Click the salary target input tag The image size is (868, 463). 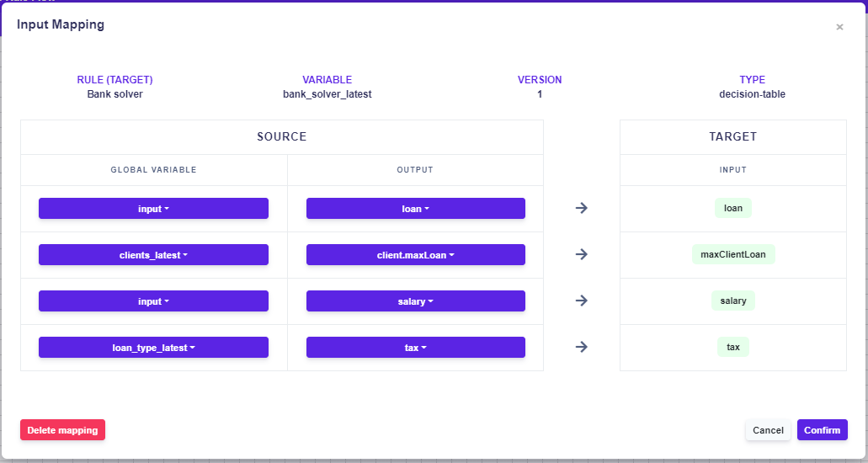coord(733,301)
